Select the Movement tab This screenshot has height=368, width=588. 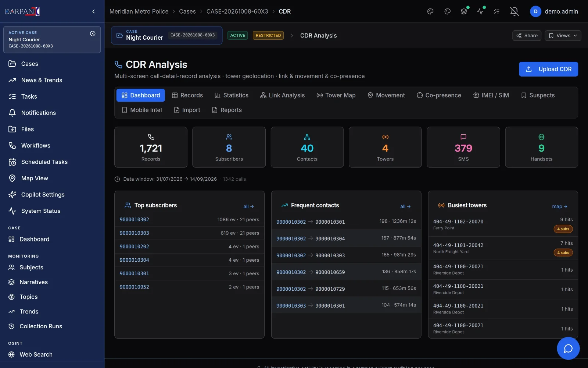pos(386,95)
